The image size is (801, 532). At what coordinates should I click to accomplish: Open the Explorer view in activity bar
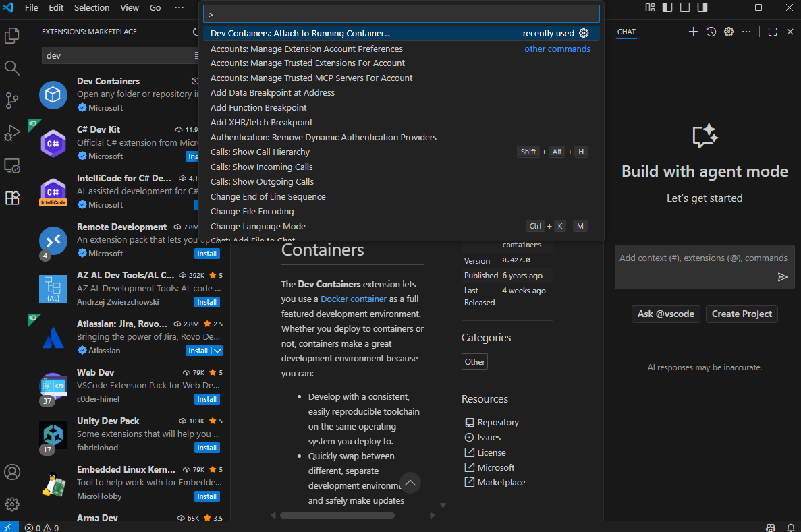[11, 36]
